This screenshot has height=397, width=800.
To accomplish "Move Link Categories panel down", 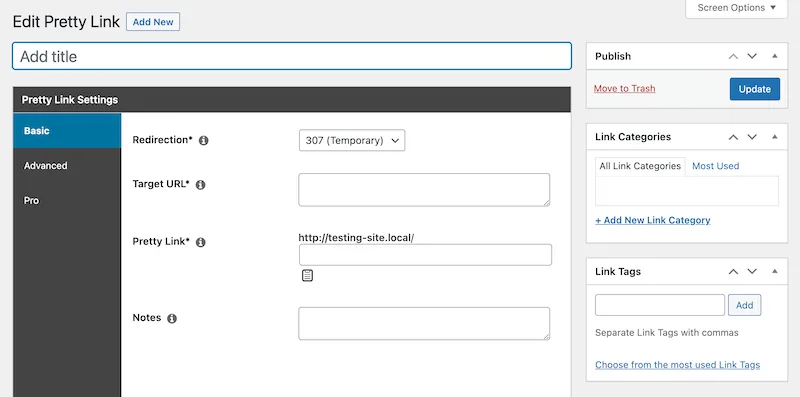I will pos(752,137).
